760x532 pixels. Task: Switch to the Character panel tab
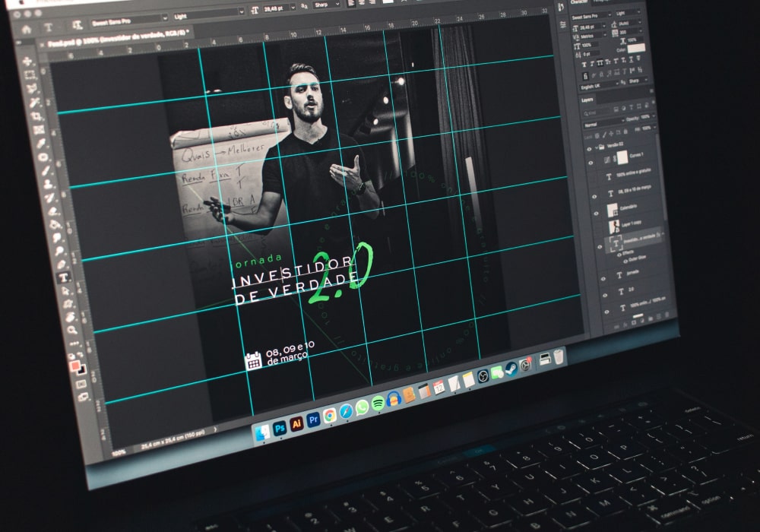(580, 2)
